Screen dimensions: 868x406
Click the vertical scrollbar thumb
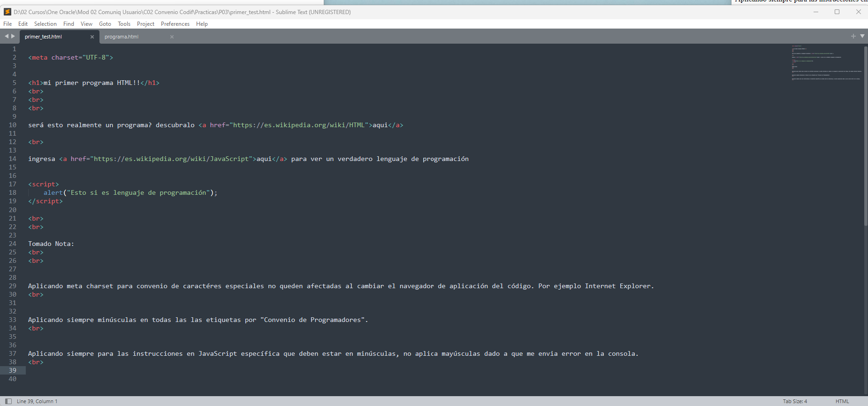(x=866, y=136)
